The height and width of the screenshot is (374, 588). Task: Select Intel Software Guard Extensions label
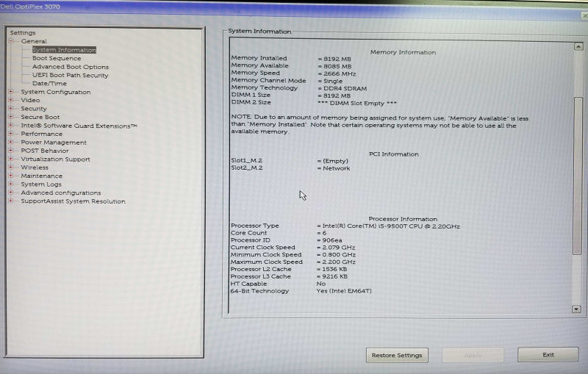79,126
